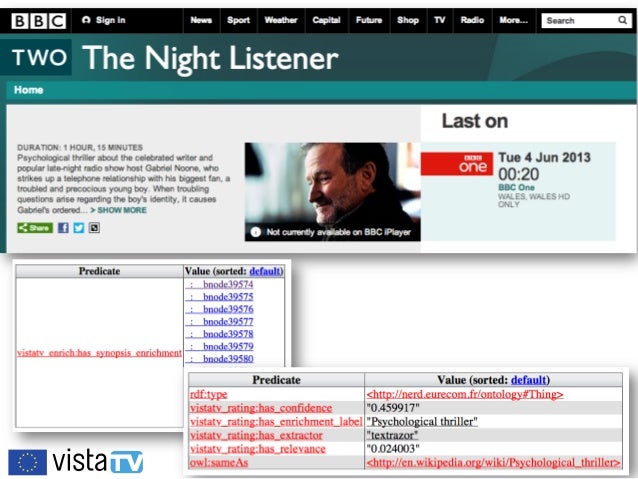Click The Night Listener title

pyautogui.click(x=210, y=58)
